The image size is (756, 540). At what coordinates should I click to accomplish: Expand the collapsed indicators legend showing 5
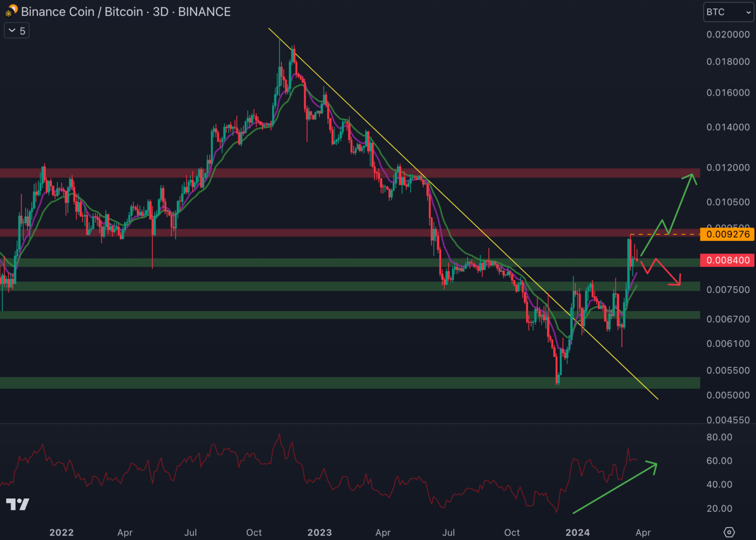tap(17, 31)
